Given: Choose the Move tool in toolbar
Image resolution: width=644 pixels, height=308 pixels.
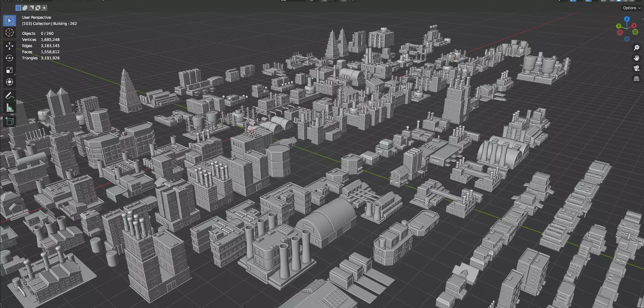Looking at the screenshot, I should pos(10,46).
